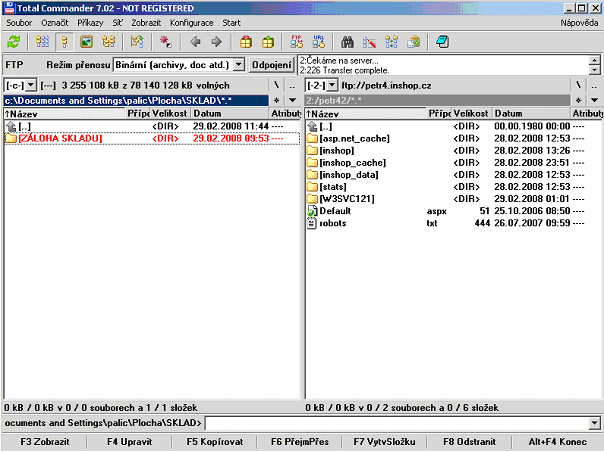Click copy file names toolbar icon

[x=414, y=42]
